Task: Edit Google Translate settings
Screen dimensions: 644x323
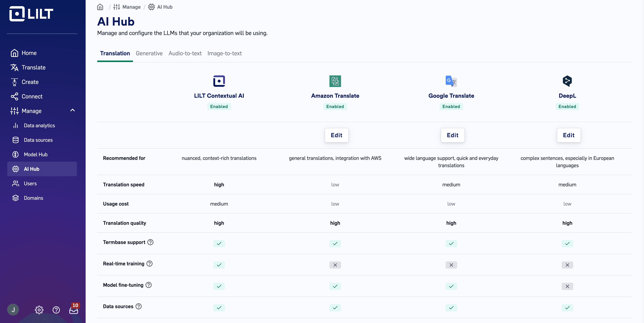Action: click(x=452, y=135)
